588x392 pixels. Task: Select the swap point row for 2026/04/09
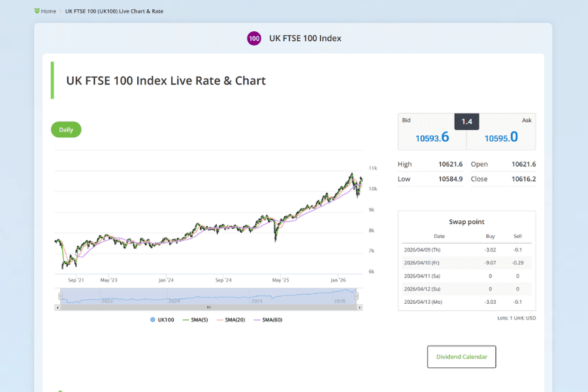pyautogui.click(x=466, y=250)
